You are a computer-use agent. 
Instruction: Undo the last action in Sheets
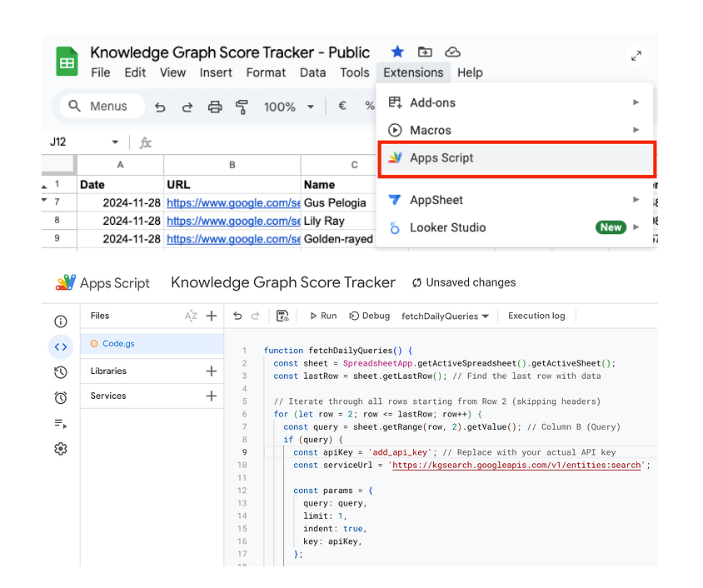click(160, 107)
